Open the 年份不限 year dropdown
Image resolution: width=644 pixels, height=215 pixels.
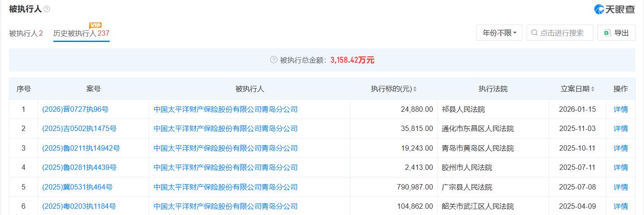pyautogui.click(x=499, y=33)
